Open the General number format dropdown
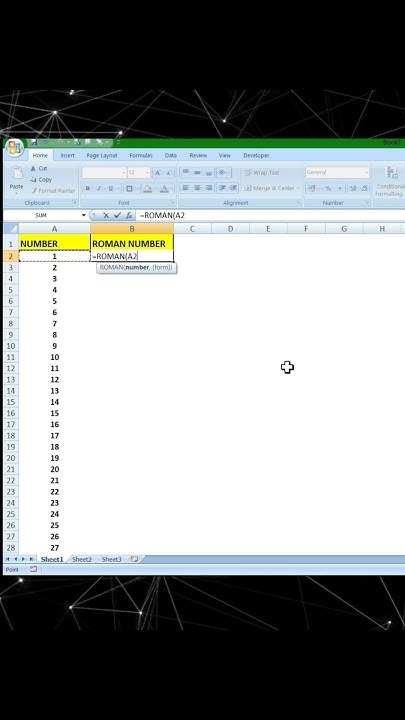This screenshot has width=405, height=720. tap(366, 173)
